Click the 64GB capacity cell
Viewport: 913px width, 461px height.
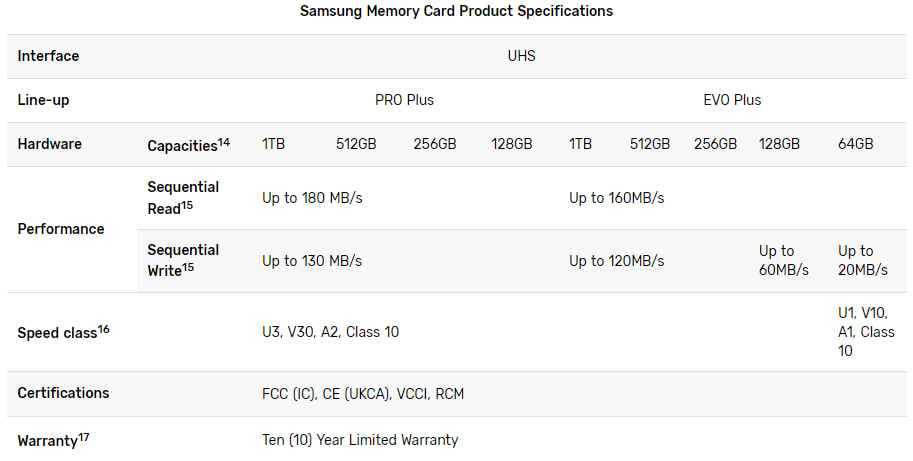pos(855,144)
